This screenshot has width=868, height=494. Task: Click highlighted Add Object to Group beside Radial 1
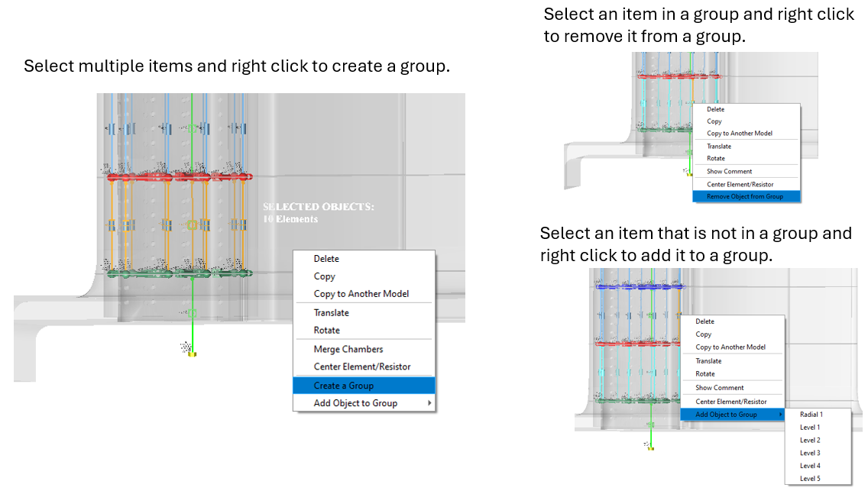[x=726, y=415]
